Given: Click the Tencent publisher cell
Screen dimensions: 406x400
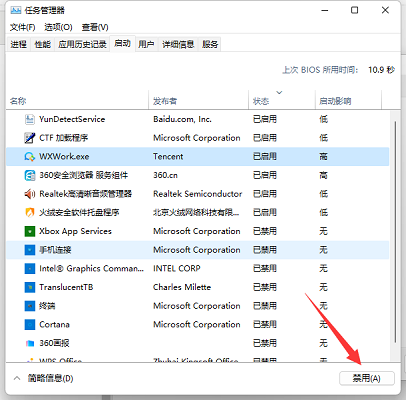Looking at the screenshot, I should [x=168, y=157].
